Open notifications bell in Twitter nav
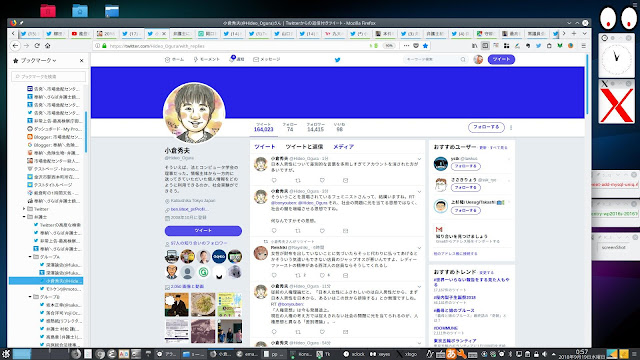640x360 pixels. pos(237,60)
